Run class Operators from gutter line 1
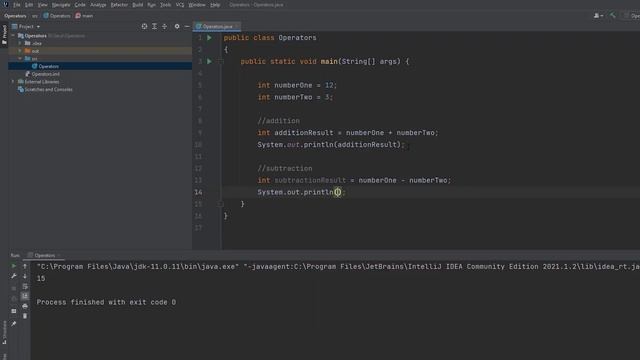The height and width of the screenshot is (360, 640). click(x=209, y=38)
